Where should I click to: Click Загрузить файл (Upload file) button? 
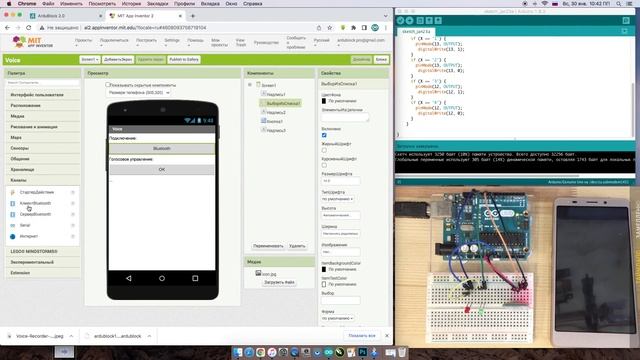(279, 282)
